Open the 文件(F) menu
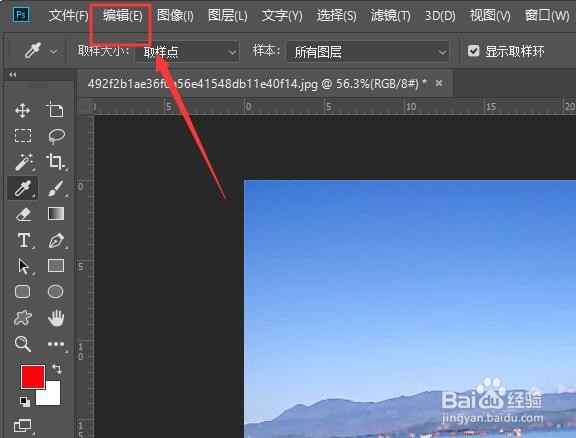This screenshot has height=438, width=576. point(68,16)
